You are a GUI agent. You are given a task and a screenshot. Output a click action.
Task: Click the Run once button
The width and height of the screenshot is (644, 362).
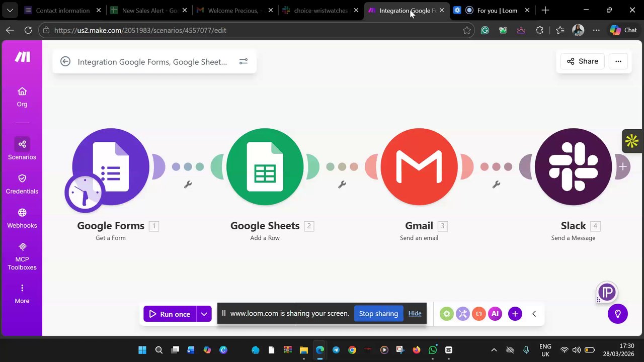[170, 314]
